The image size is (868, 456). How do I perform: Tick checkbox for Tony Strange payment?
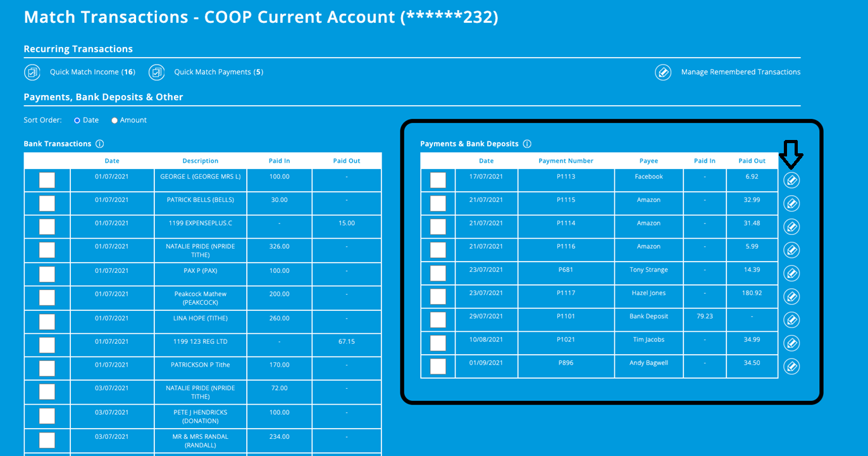(x=438, y=273)
